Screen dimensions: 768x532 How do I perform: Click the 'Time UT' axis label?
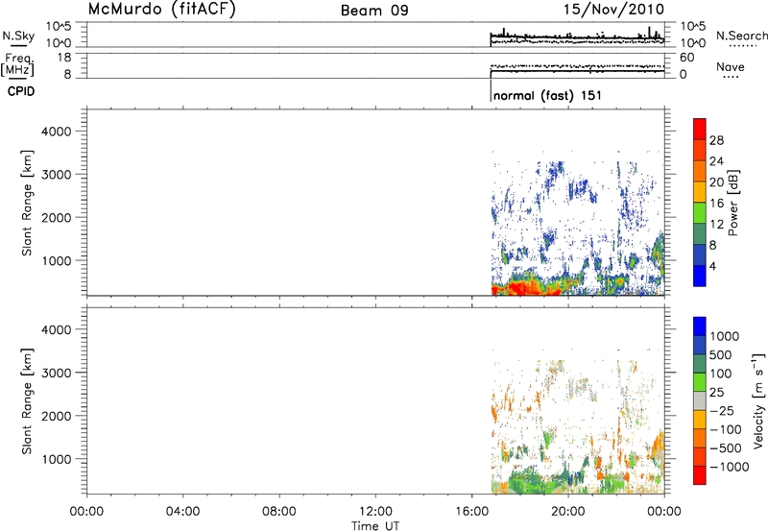point(375,526)
